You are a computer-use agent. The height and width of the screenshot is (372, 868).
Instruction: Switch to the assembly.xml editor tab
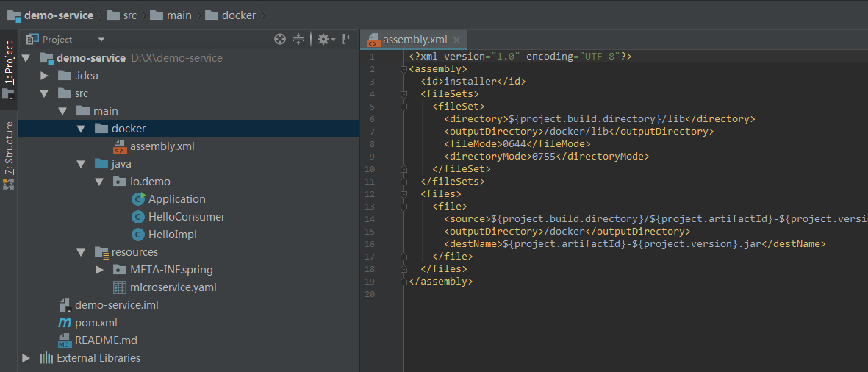414,40
